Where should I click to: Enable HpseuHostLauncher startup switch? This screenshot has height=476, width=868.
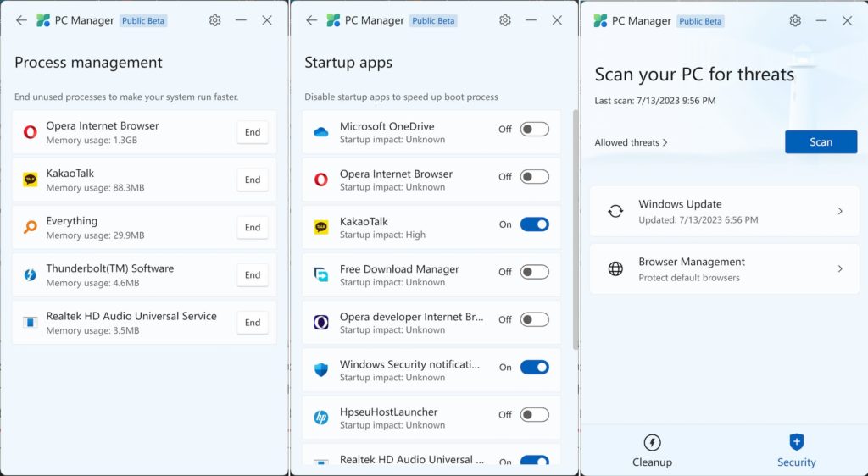coord(535,415)
